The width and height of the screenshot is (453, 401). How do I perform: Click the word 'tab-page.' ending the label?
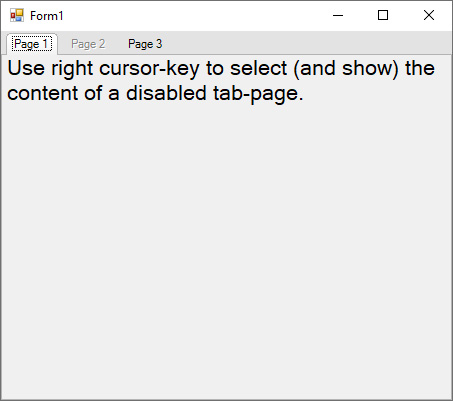click(258, 94)
